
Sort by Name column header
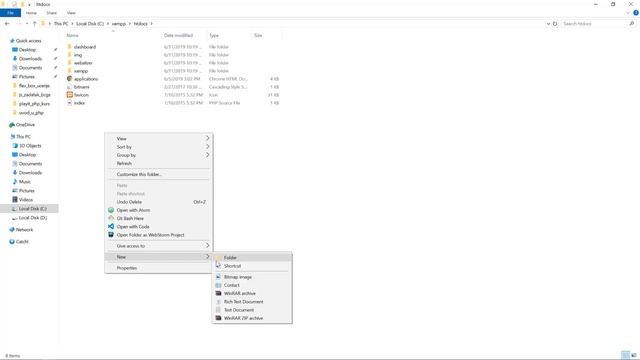point(72,36)
